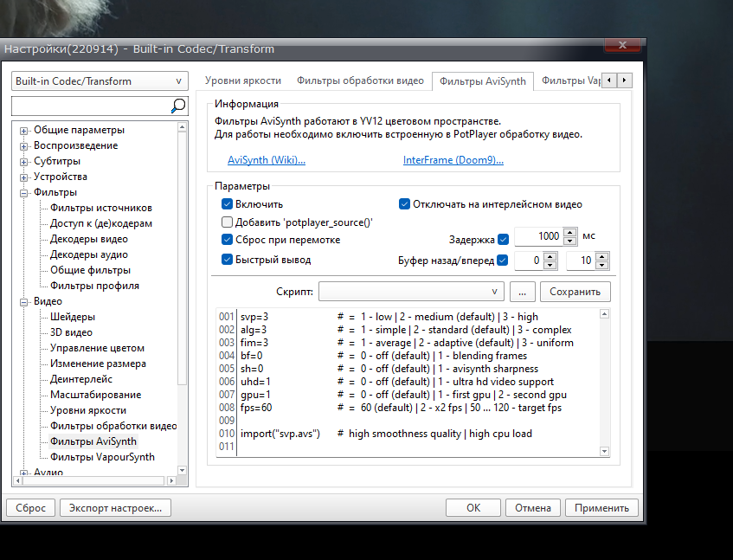This screenshot has height=560, width=733.
Task: Select 'Фильтры профиля' in tree
Action: [94, 286]
